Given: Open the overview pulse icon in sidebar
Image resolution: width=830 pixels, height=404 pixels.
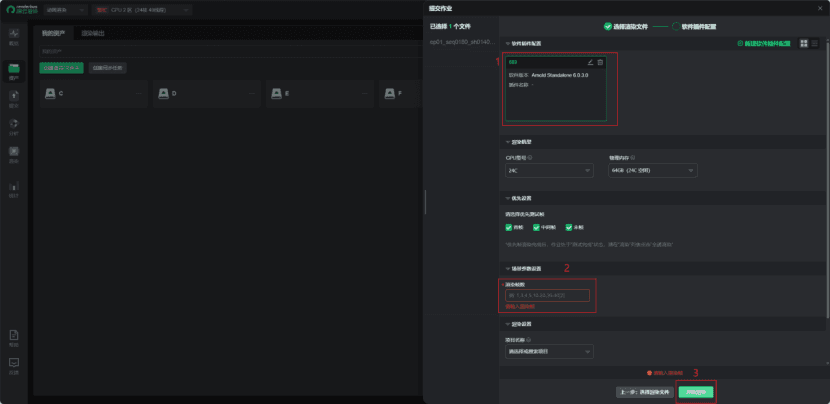Looking at the screenshot, I should [14, 33].
